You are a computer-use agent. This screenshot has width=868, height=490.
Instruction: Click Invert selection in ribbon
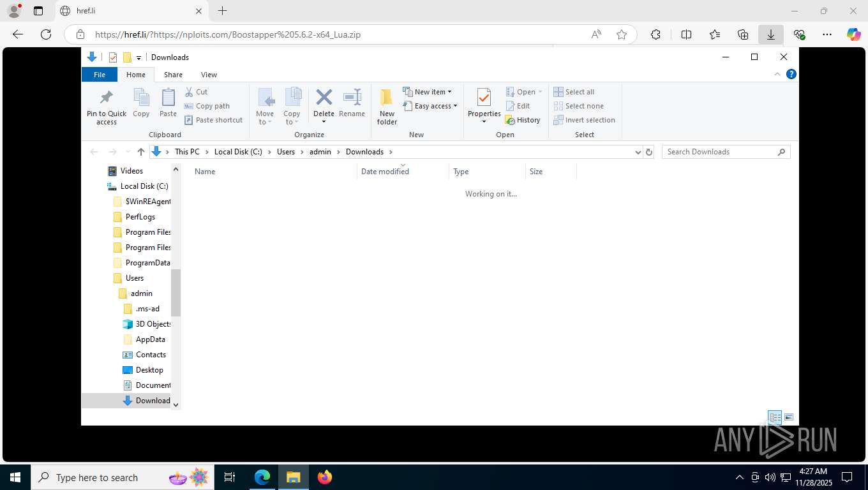point(584,120)
